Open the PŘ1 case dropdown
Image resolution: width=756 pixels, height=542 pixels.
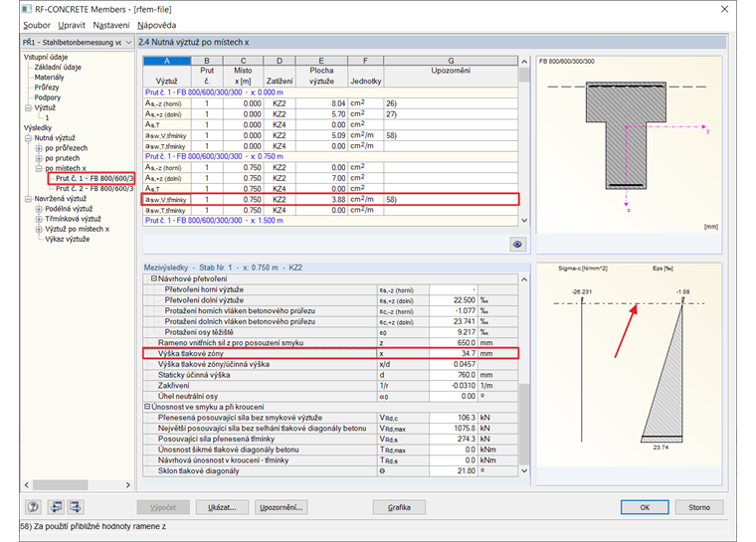pos(126,43)
